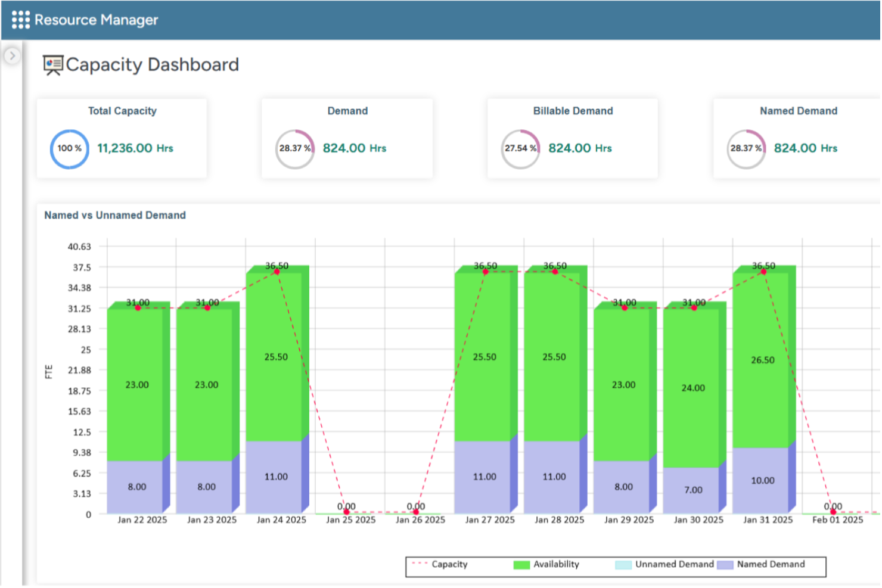Toggle Capacity series in chart legend
The height and width of the screenshot is (588, 882).
[440, 565]
